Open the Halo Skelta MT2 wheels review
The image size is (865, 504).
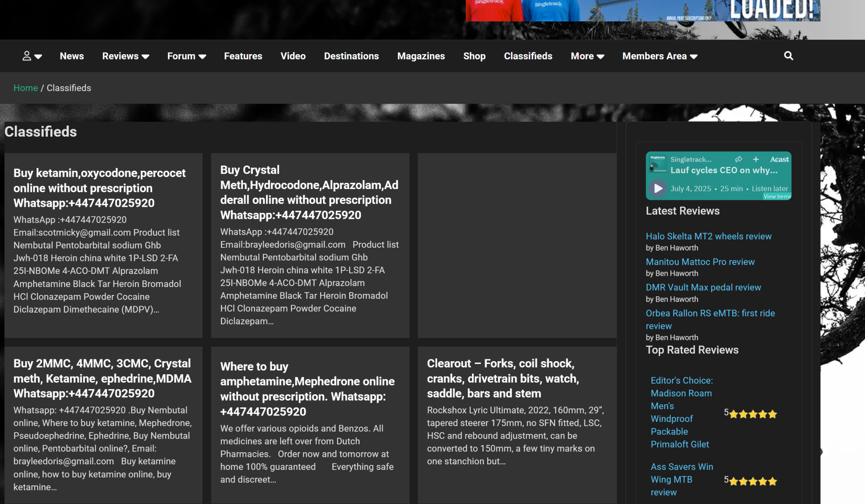[708, 236]
